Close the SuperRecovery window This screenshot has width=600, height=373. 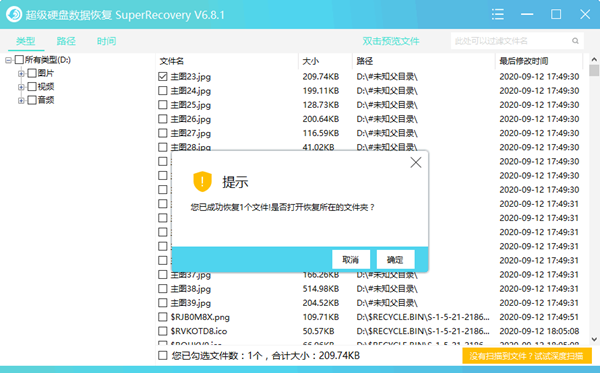click(585, 15)
